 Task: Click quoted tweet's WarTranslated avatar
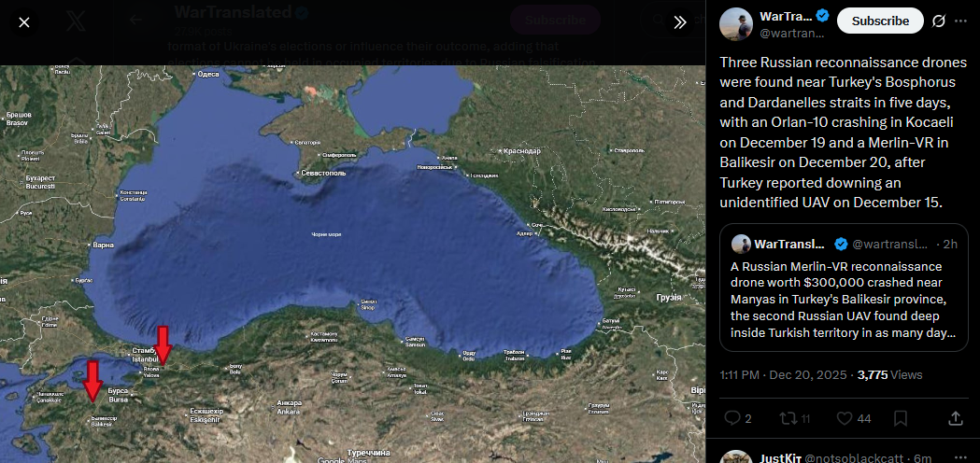tap(741, 244)
